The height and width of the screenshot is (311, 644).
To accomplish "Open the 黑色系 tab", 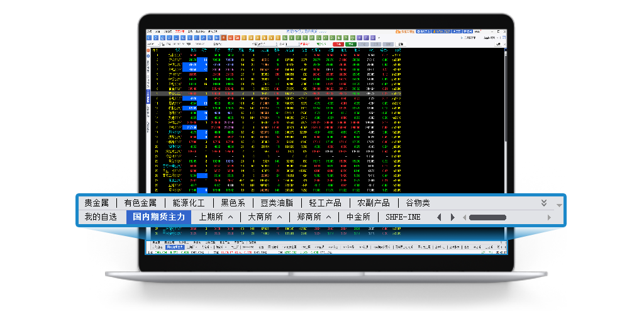I will point(233,203).
